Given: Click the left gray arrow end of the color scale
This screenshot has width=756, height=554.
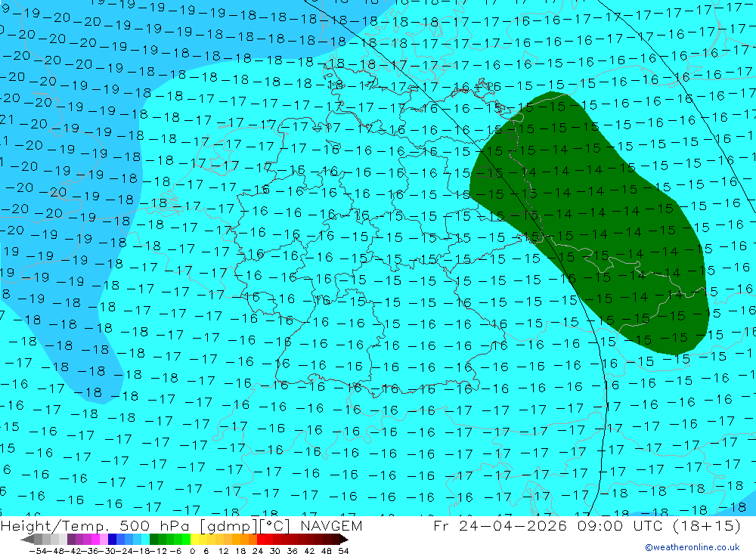Looking at the screenshot, I should [27, 540].
